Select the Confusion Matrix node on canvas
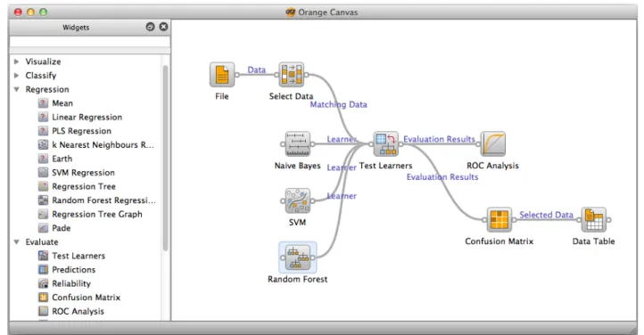The height and width of the screenshot is (335, 644). coord(499,219)
